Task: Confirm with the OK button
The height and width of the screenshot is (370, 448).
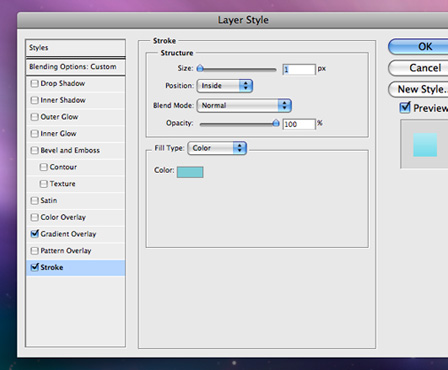Action: [419, 47]
